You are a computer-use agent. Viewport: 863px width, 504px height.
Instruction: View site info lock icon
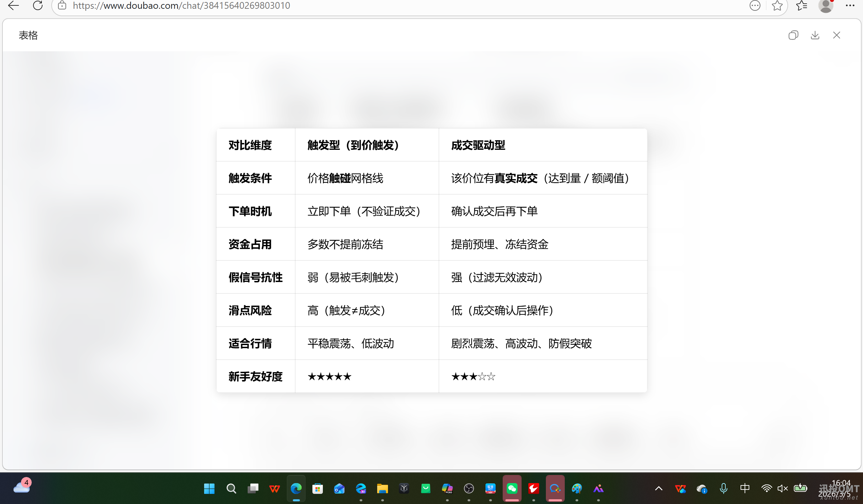(x=62, y=5)
